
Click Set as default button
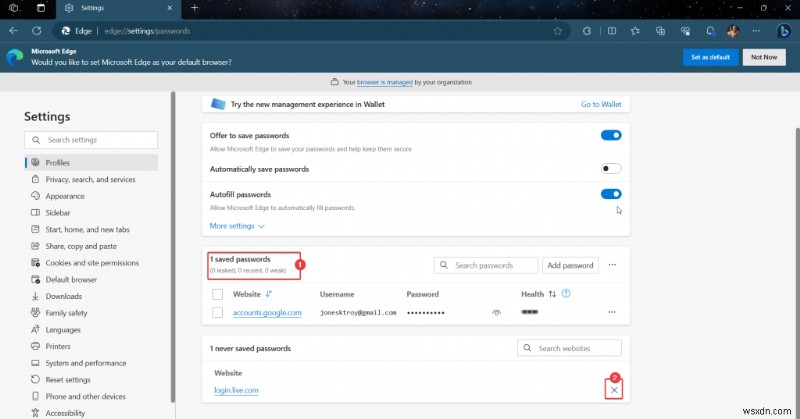coord(710,57)
